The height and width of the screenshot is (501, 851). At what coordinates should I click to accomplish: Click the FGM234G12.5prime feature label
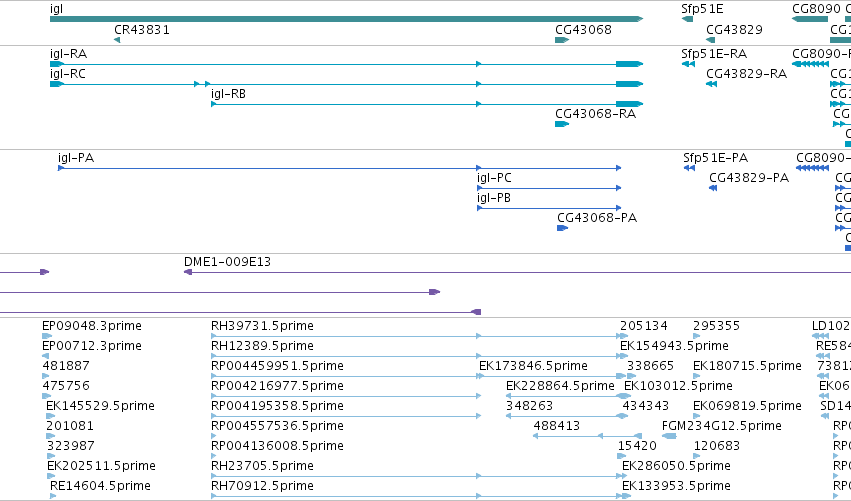tap(722, 426)
